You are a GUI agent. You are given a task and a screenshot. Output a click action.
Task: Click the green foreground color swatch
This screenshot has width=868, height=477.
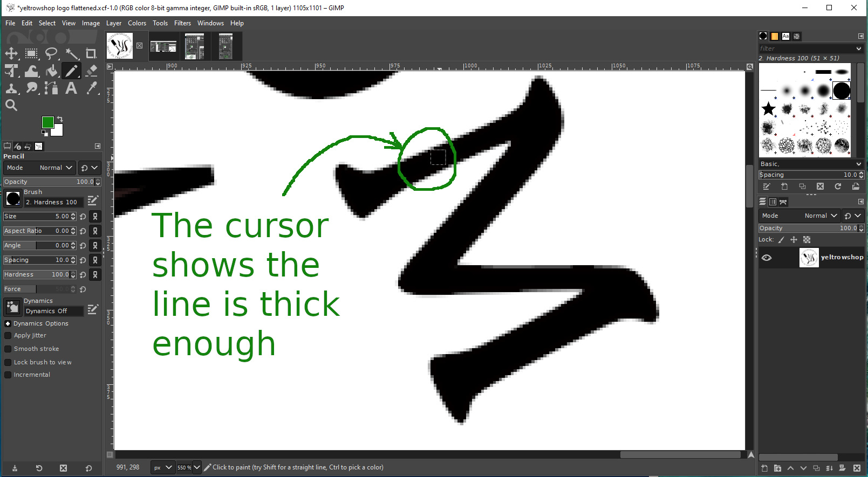48,122
